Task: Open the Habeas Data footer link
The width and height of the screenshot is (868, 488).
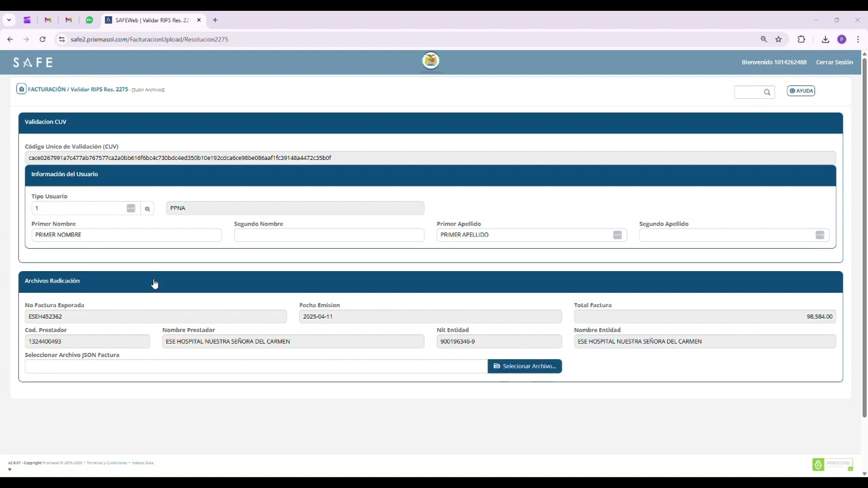Action: 142,463
